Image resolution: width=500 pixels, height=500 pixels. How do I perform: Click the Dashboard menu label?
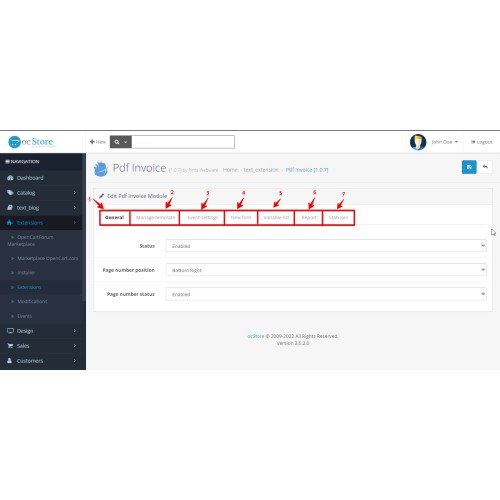pyautogui.click(x=30, y=178)
